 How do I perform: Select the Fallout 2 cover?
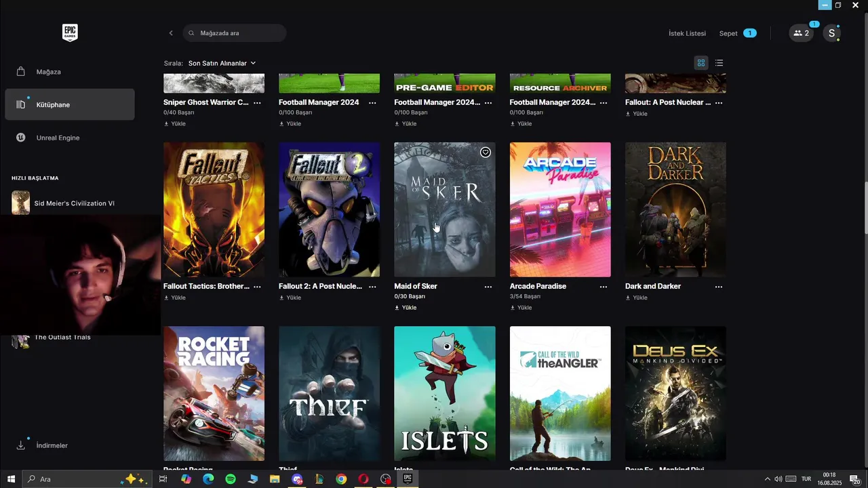tap(330, 209)
